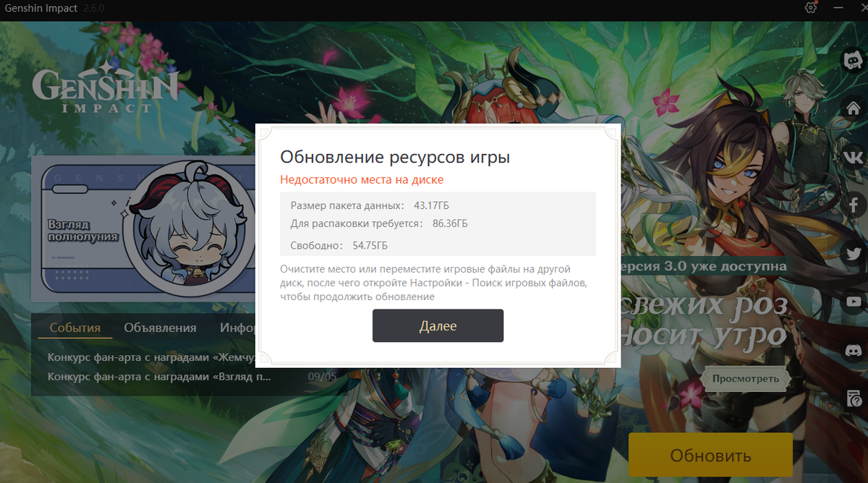The height and width of the screenshot is (483, 868).
Task: Open the help document icon in sidebar
Action: point(854,398)
